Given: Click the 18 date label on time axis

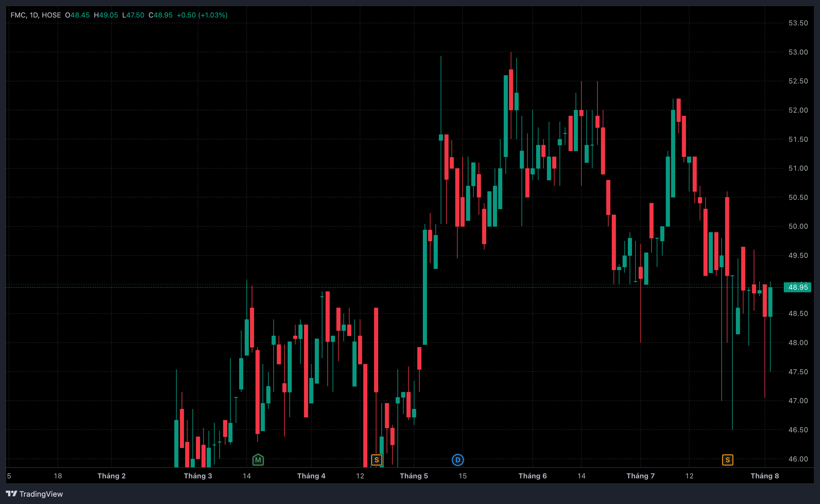Looking at the screenshot, I should (x=58, y=476).
